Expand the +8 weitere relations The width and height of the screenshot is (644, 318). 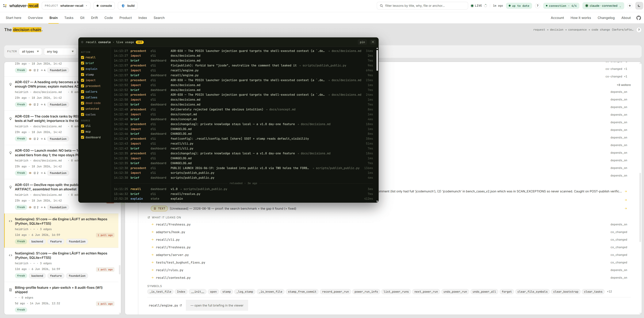click(624, 85)
